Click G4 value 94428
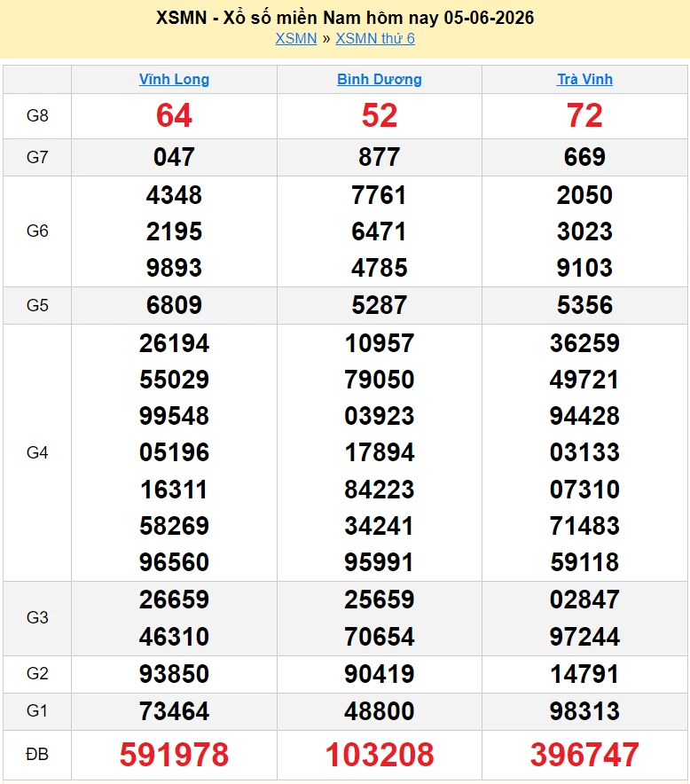This screenshot has width=690, height=784. [585, 416]
